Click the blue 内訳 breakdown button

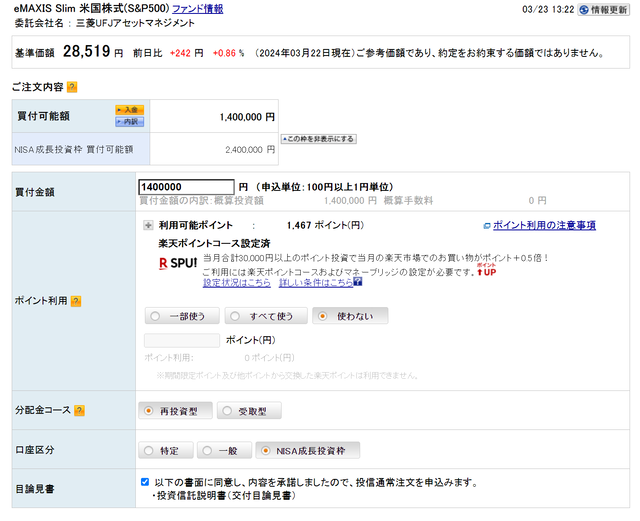pos(129,122)
